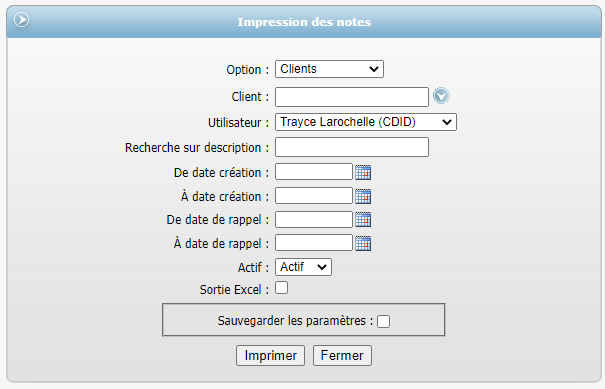The image size is (605, 389).
Task: Focus the Client text field
Action: coord(352,97)
